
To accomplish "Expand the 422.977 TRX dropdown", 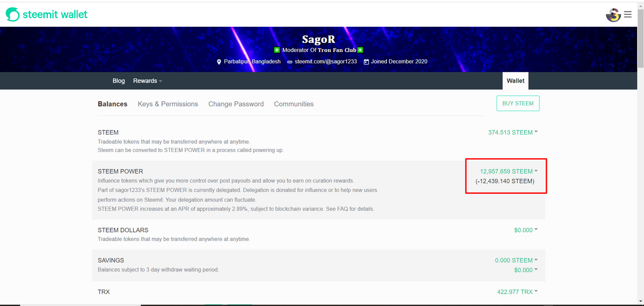I will click(x=517, y=292).
